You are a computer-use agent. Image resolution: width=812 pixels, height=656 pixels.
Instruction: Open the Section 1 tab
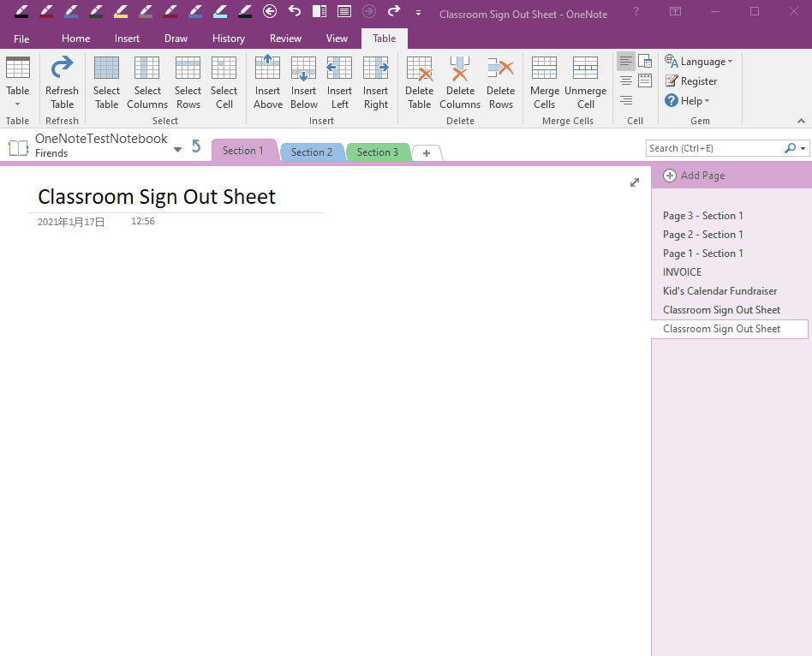[243, 151]
